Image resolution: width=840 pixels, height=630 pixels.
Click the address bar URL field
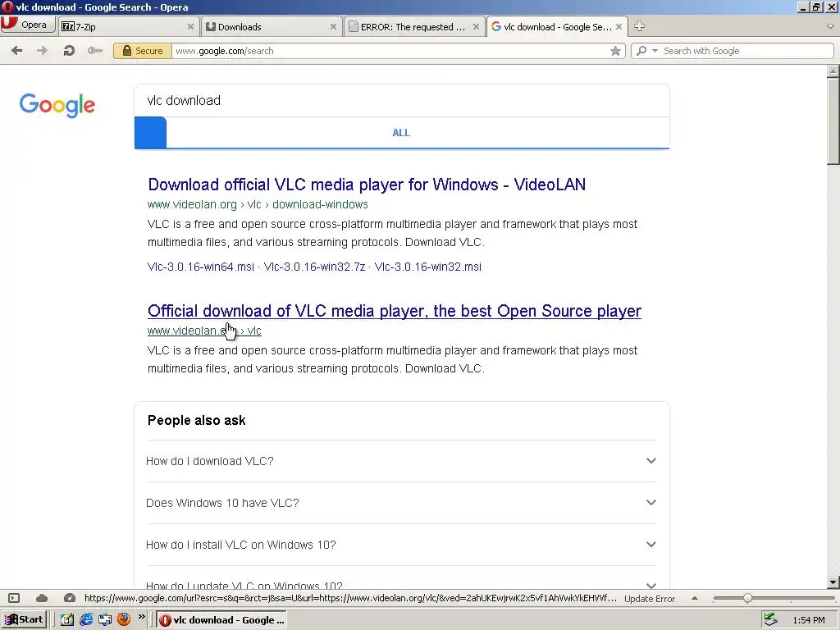coord(391,51)
